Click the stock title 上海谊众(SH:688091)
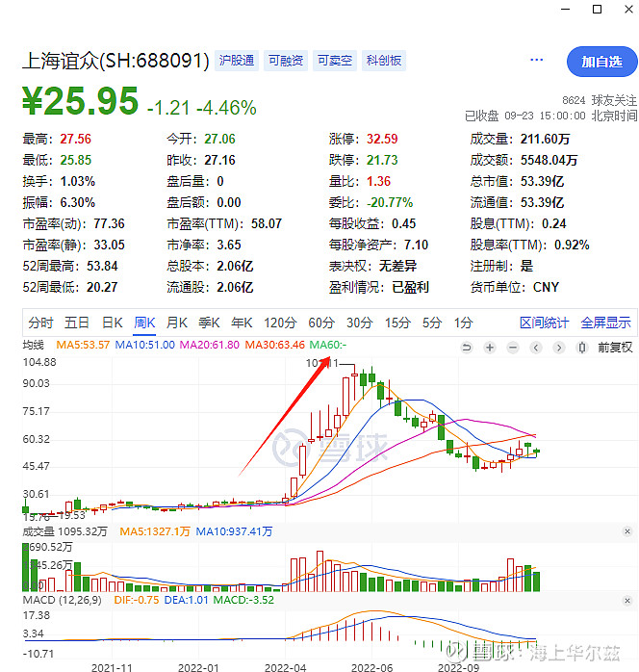Image resolution: width=639 pixels, height=672 pixels. pyautogui.click(x=115, y=61)
